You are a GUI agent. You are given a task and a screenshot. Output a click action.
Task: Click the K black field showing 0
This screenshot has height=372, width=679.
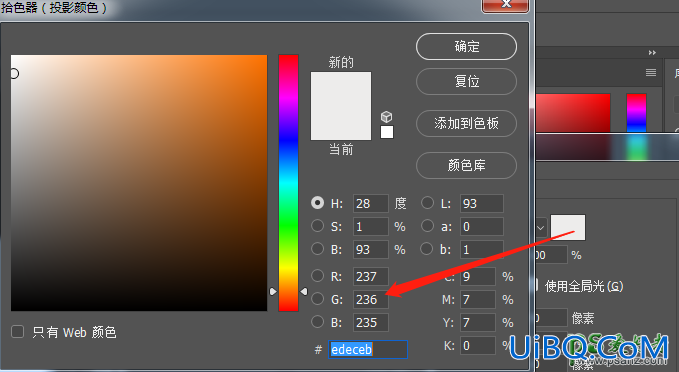coord(478,345)
